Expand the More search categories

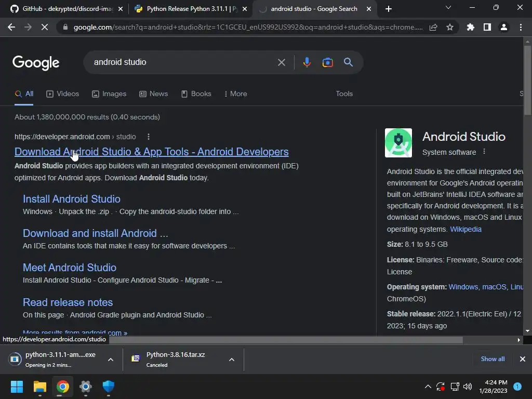click(x=235, y=94)
